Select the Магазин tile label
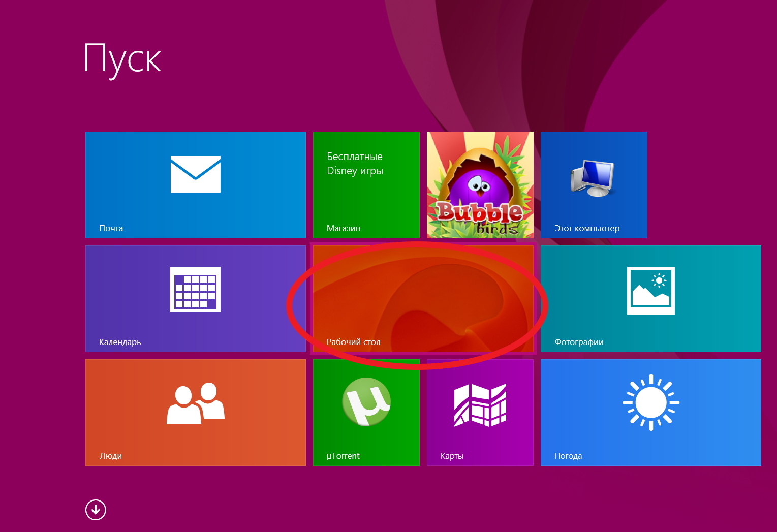 click(x=344, y=229)
